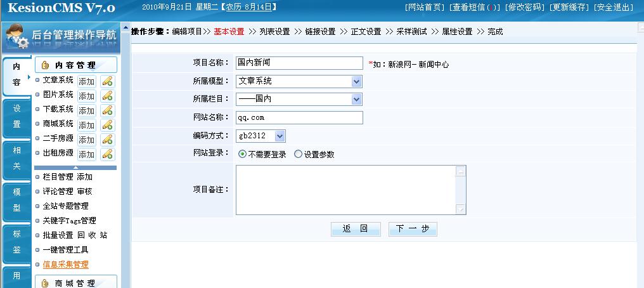Click the main page scrollbar up arrow

click(x=640, y=26)
